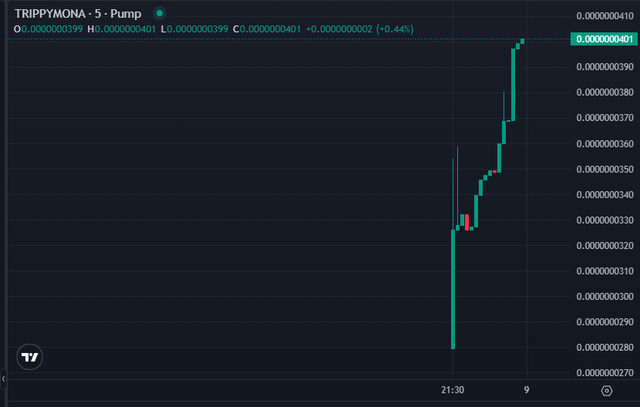Click the 21:30 time axis label
This screenshot has width=640, height=407.
point(453,390)
